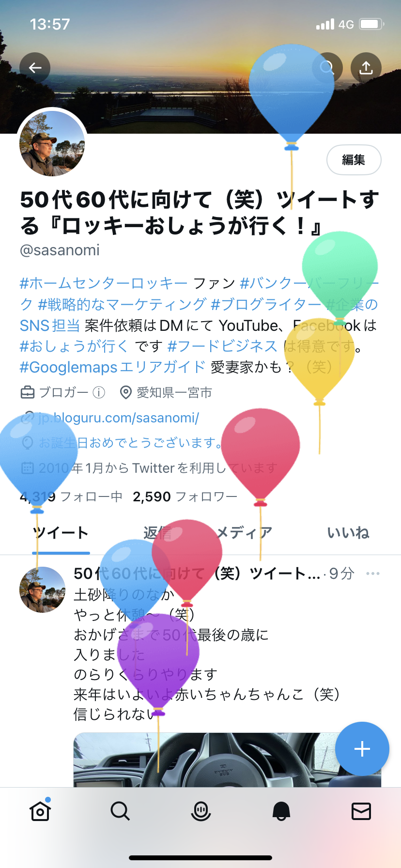Open the notifications bell icon
The height and width of the screenshot is (868, 401).
click(x=281, y=810)
